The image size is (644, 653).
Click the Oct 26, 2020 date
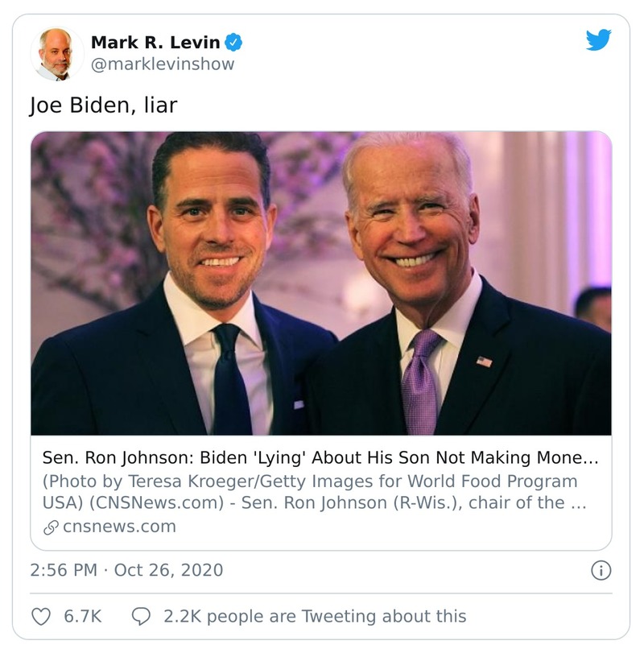pos(168,571)
